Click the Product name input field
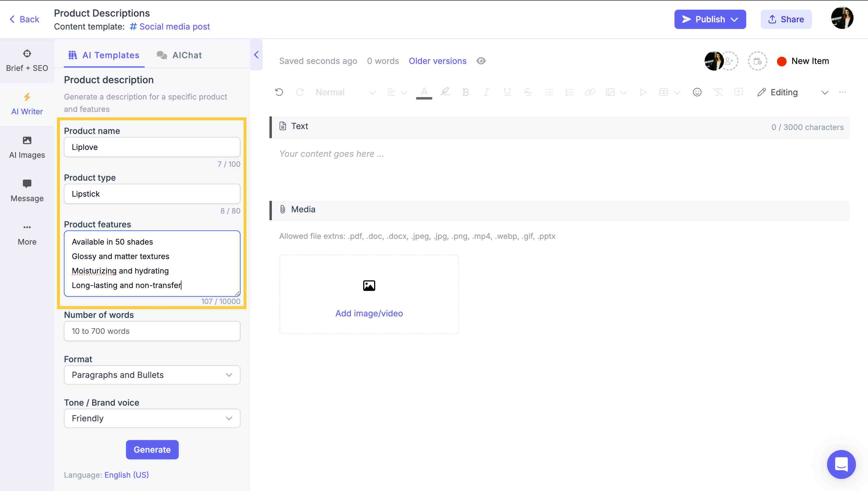The height and width of the screenshot is (491, 868). click(x=152, y=147)
